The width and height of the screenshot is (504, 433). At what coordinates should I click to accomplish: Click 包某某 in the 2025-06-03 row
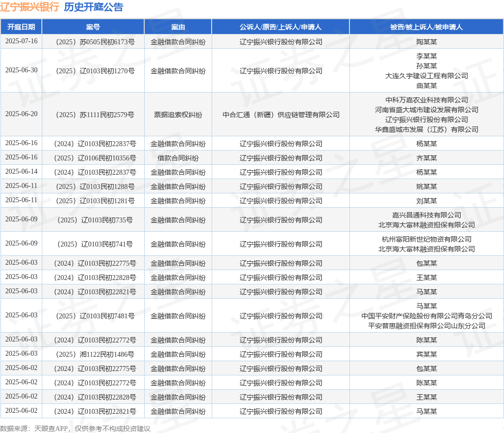click(427, 263)
